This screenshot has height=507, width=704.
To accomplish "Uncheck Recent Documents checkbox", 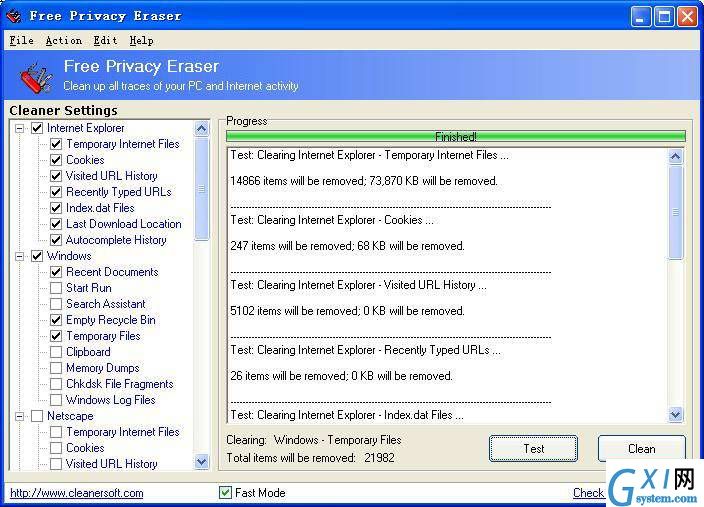I will point(56,272).
